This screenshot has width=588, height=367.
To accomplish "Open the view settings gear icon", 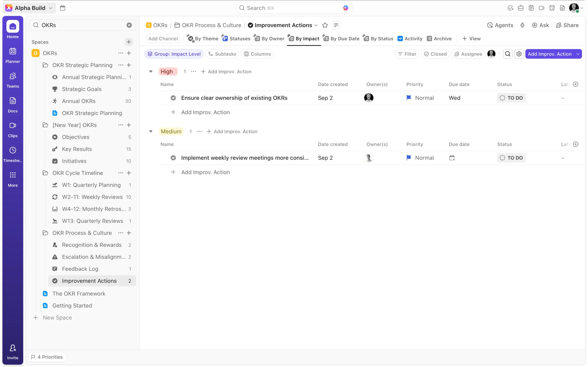I will (519, 54).
